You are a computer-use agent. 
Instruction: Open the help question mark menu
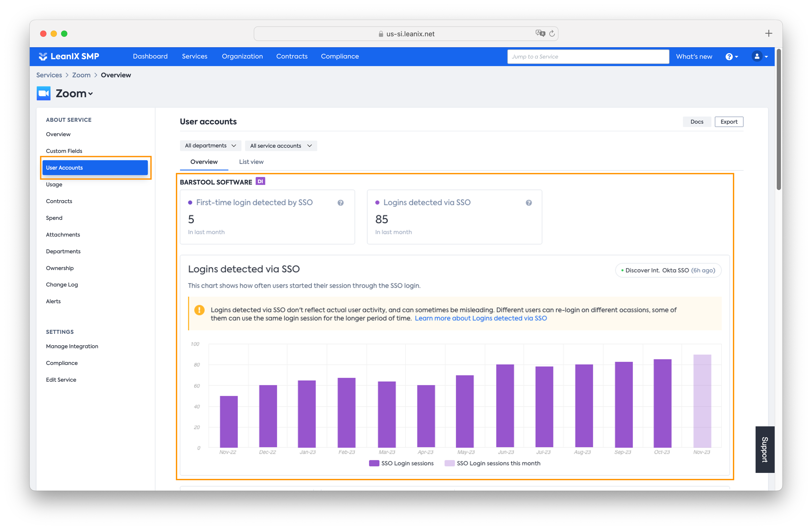coord(731,57)
